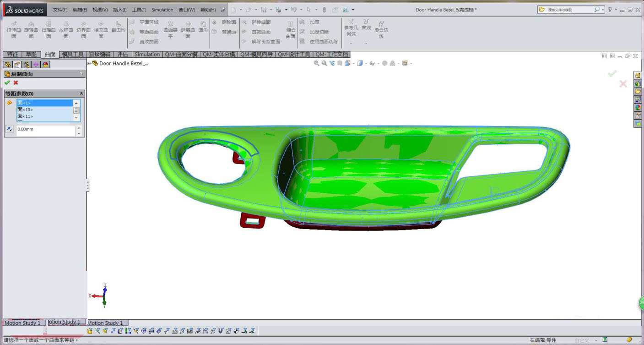644x345 pixels.
Task: Increase the offset distance spinner
Action: [x=79, y=127]
